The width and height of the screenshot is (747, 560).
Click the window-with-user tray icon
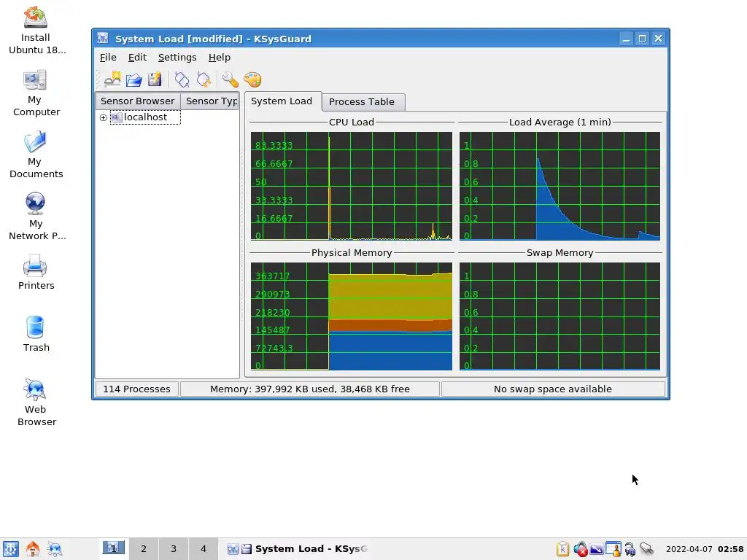[613, 549]
